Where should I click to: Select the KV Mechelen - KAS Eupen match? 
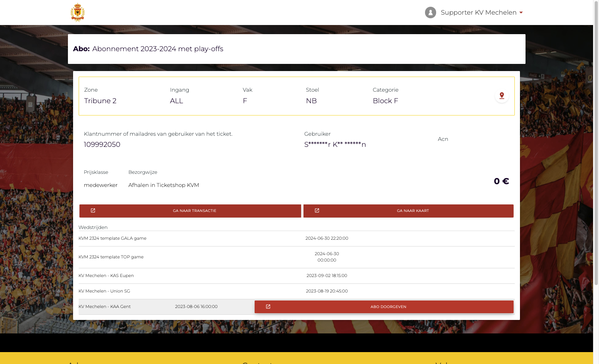pyautogui.click(x=297, y=276)
